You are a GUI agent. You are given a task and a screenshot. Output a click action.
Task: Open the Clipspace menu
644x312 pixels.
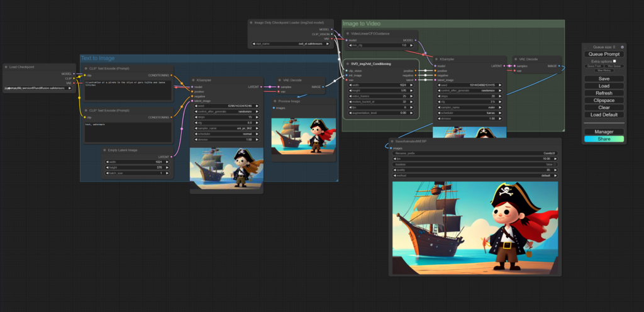pyautogui.click(x=604, y=100)
